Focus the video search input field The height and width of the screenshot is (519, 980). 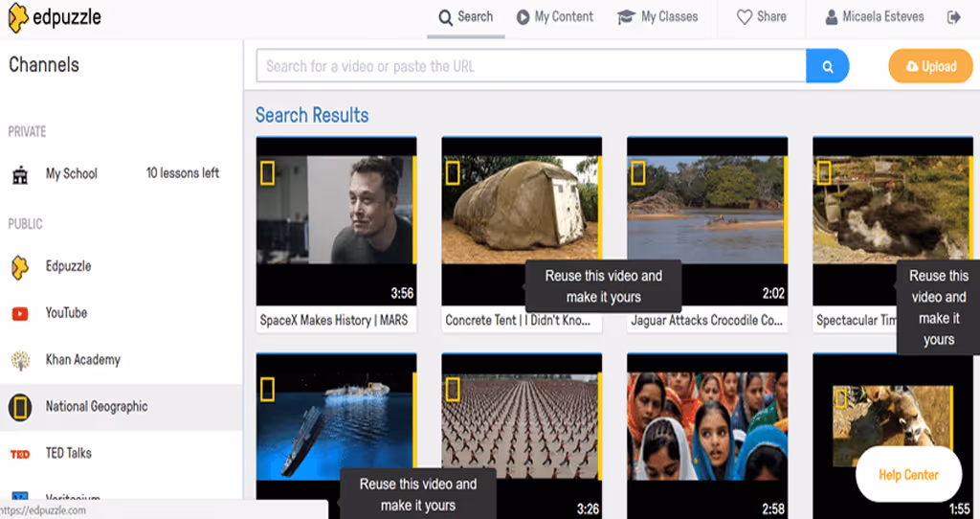click(x=531, y=66)
